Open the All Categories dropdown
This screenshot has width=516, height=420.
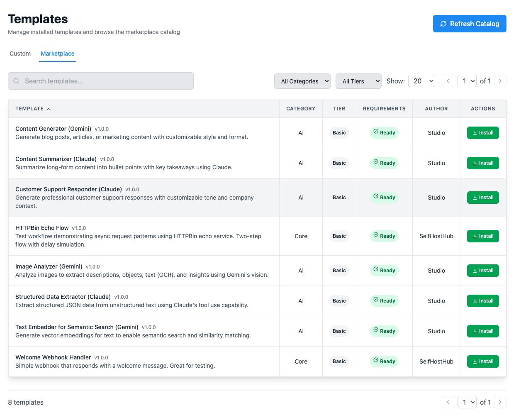(302, 81)
